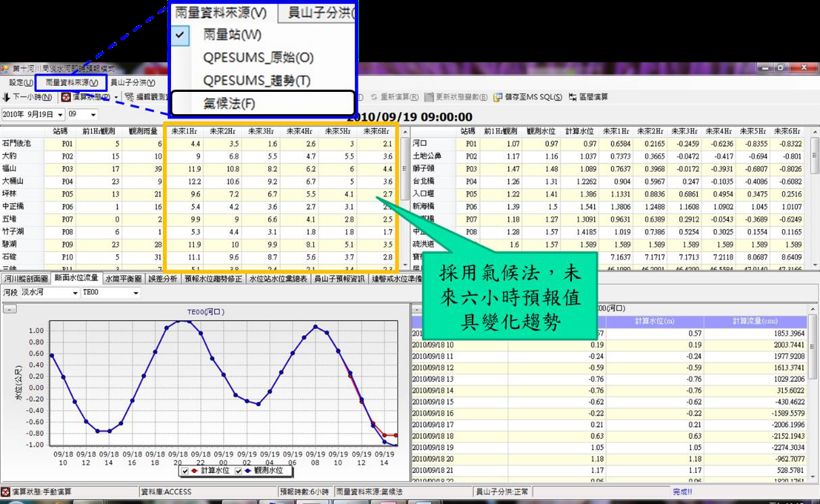Click the 完成!! status message
Image resolution: width=820 pixels, height=504 pixels.
[x=682, y=492]
